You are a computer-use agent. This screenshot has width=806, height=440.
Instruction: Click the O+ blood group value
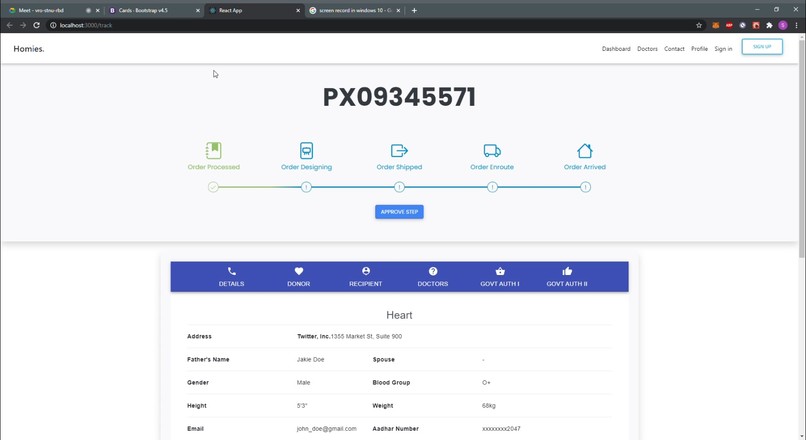(x=486, y=382)
